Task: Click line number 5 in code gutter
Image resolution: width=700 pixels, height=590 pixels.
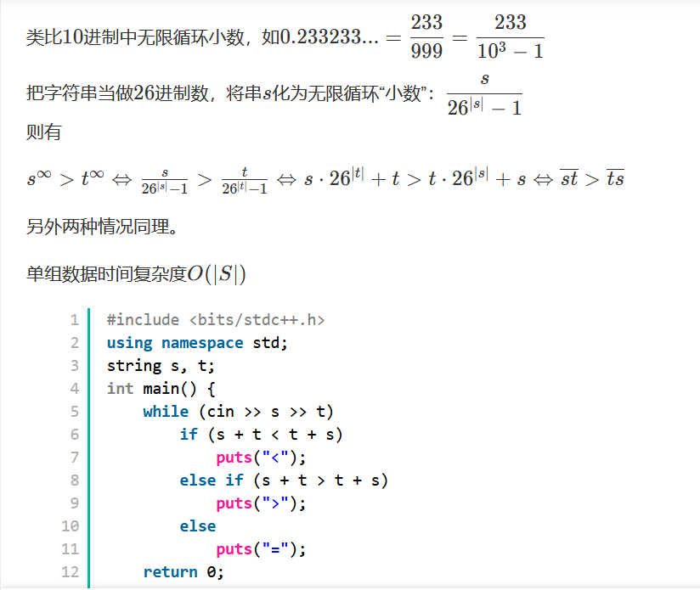Action: (x=74, y=412)
